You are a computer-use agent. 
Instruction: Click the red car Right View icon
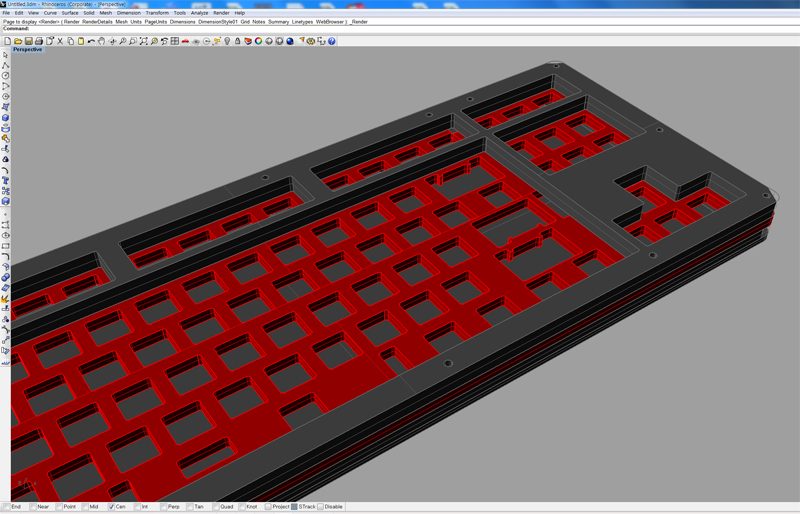[x=185, y=41]
